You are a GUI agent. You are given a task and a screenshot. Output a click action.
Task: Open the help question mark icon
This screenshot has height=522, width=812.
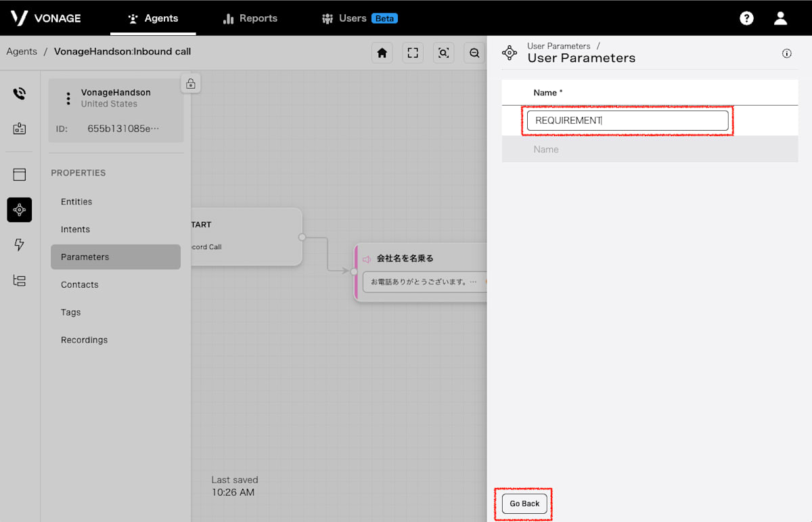point(746,18)
